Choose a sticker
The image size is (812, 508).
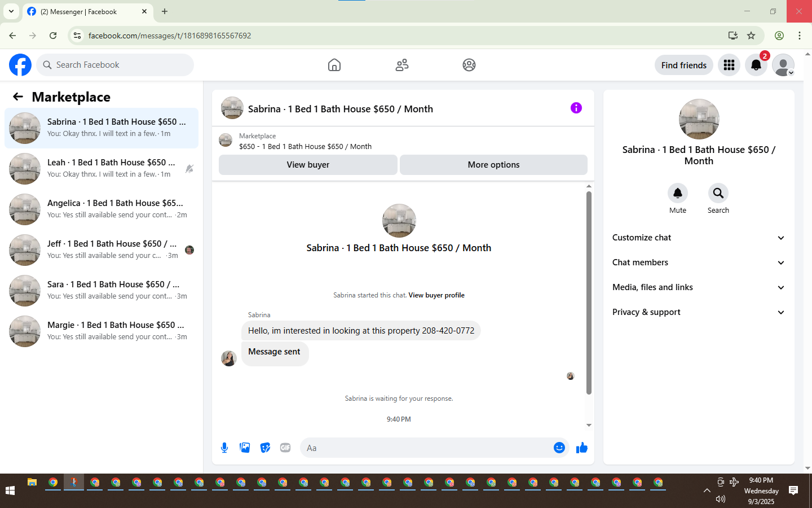coord(265,448)
